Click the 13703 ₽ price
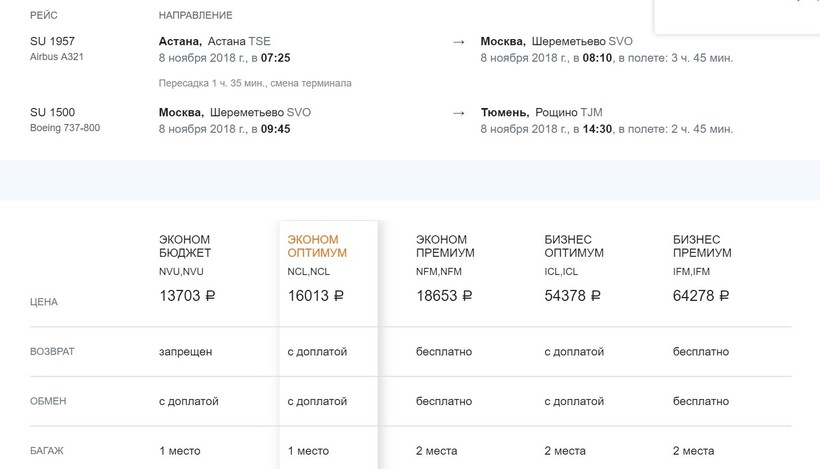The height and width of the screenshot is (469, 820). point(187,296)
